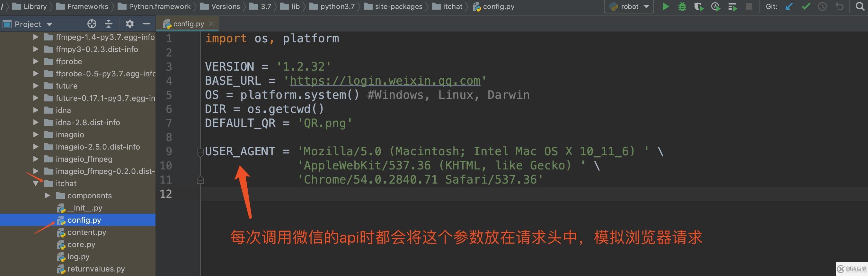Click Git update project blue arrow

pyautogui.click(x=789, y=7)
